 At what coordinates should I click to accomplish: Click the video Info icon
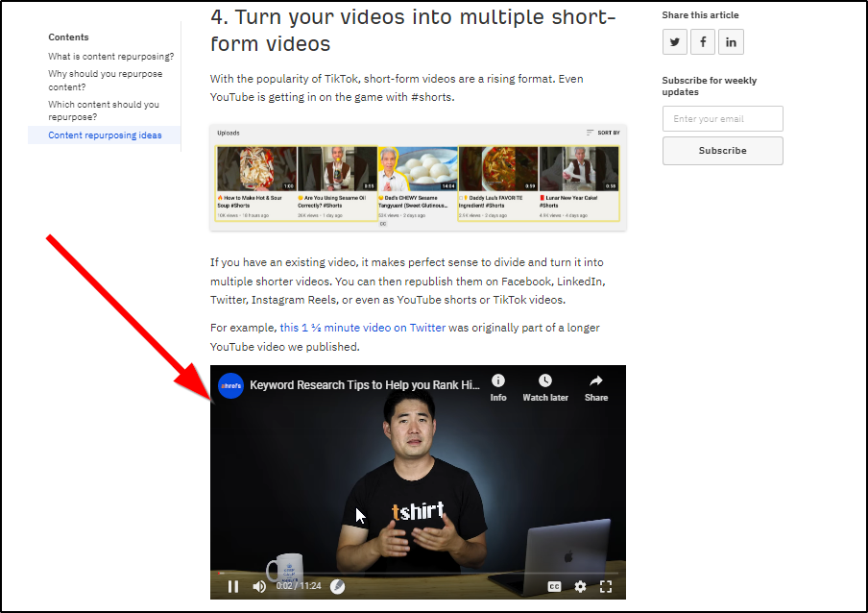pos(498,387)
